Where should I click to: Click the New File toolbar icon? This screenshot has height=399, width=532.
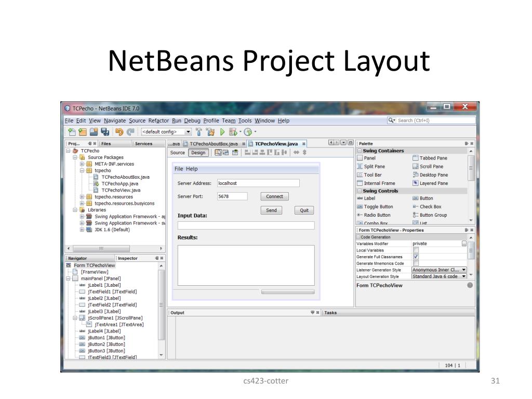pyautogui.click(x=72, y=132)
